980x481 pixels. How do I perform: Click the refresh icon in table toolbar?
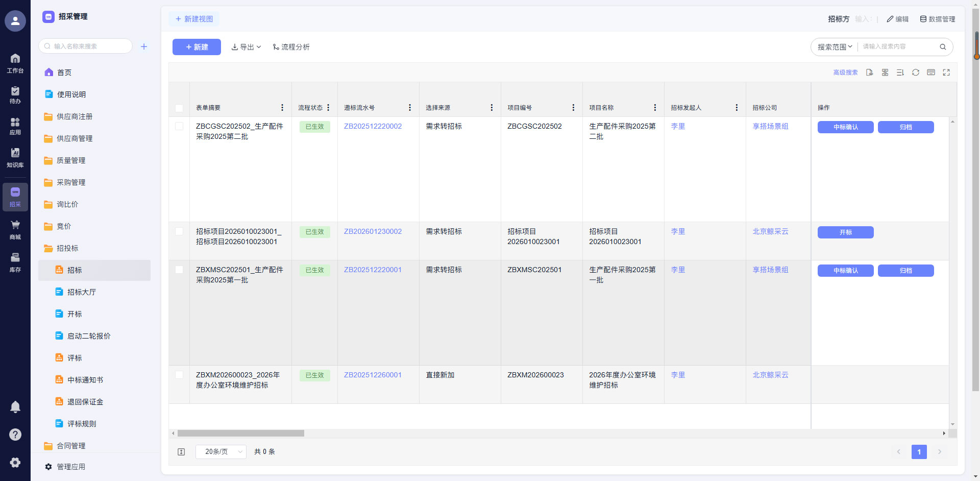(916, 73)
